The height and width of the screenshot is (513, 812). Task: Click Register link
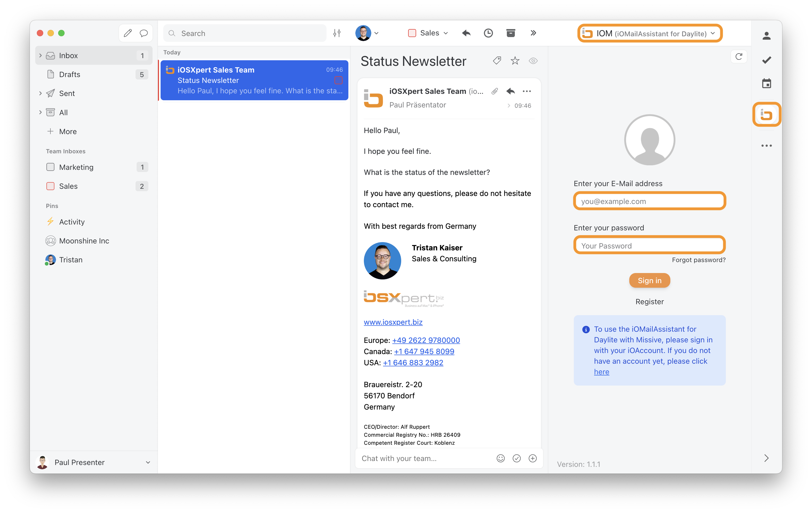tap(650, 302)
